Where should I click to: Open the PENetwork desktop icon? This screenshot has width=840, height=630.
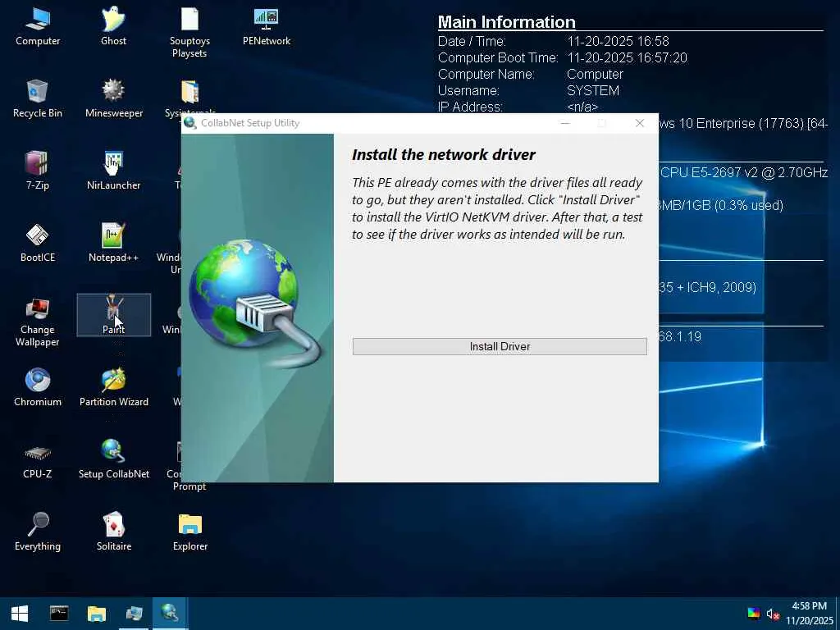267,27
